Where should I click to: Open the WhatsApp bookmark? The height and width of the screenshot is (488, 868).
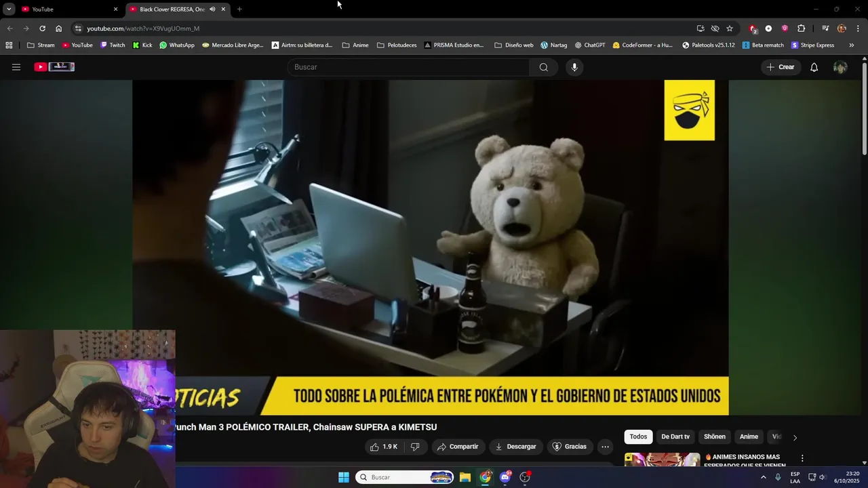(177, 45)
